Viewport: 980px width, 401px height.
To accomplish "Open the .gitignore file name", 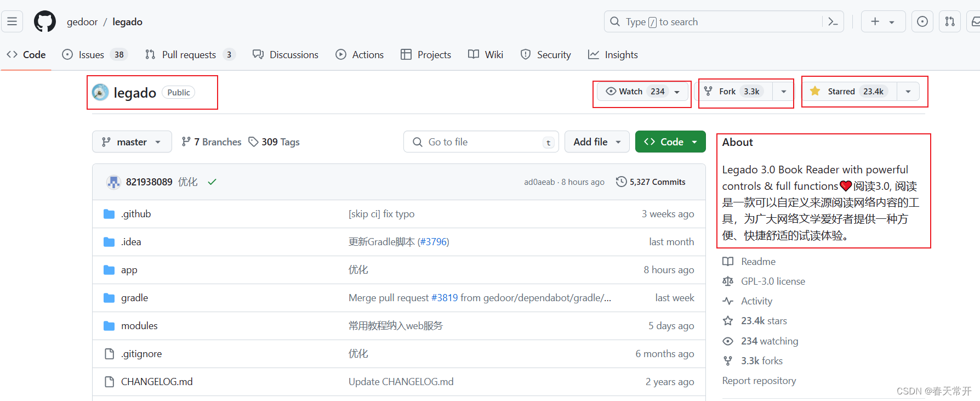I will point(141,354).
